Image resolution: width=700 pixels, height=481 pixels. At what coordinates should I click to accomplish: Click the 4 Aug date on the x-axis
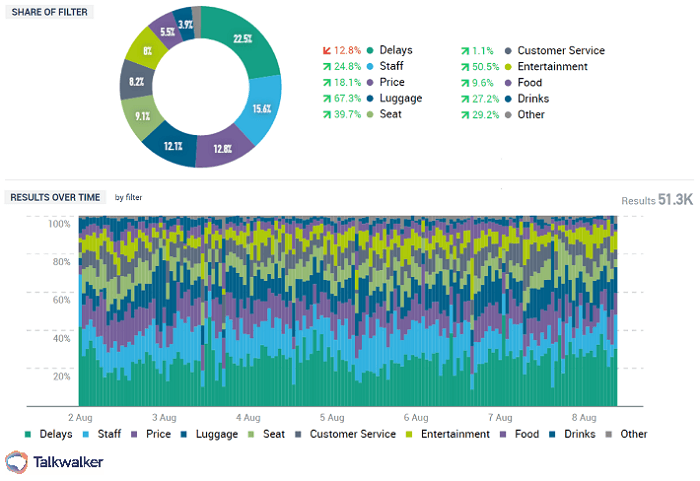(x=248, y=415)
